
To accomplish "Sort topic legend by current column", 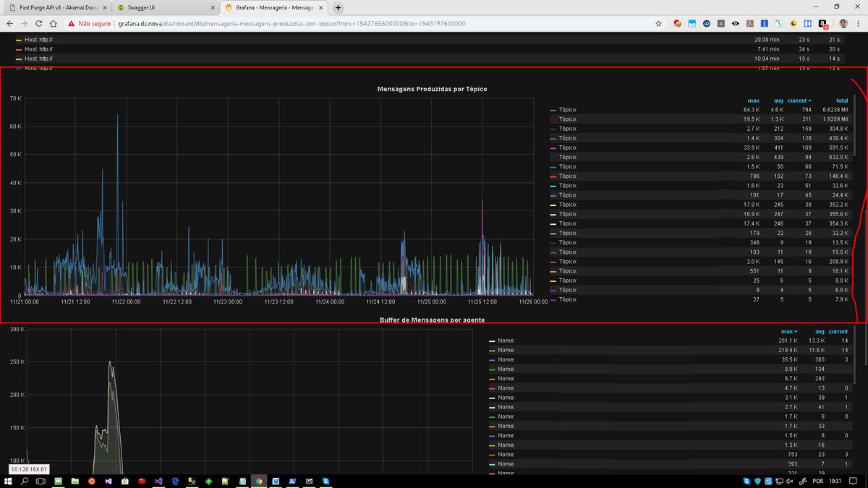I will tap(799, 100).
